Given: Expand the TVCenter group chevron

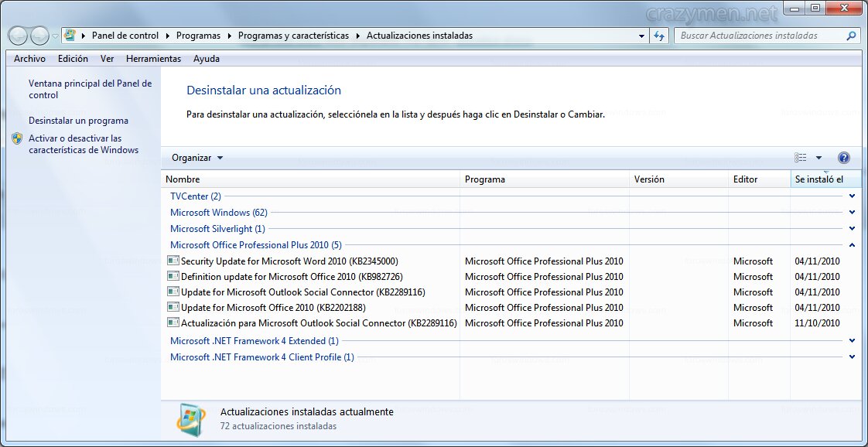Looking at the screenshot, I should (852, 196).
